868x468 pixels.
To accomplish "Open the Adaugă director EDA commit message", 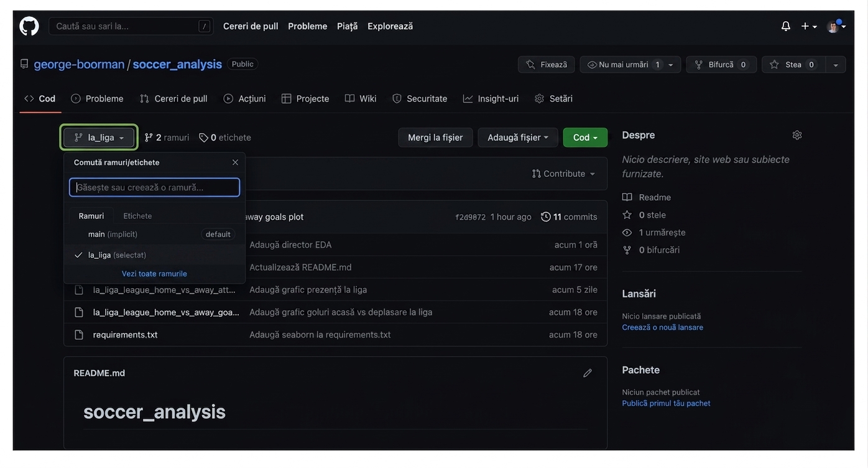I will coord(290,245).
